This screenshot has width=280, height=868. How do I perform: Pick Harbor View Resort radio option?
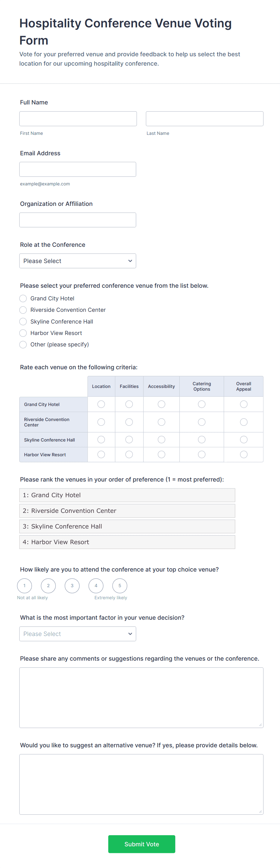[23, 333]
